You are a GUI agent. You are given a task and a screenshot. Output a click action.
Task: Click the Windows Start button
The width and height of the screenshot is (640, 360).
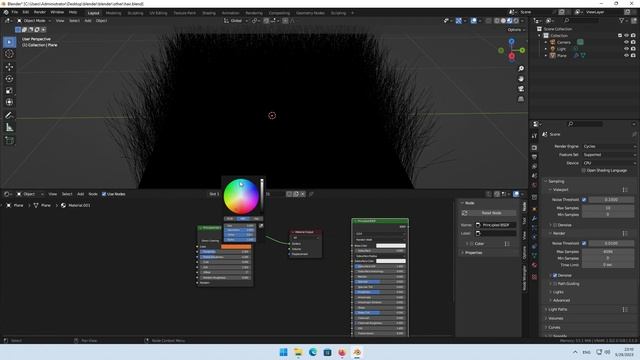[283, 352]
